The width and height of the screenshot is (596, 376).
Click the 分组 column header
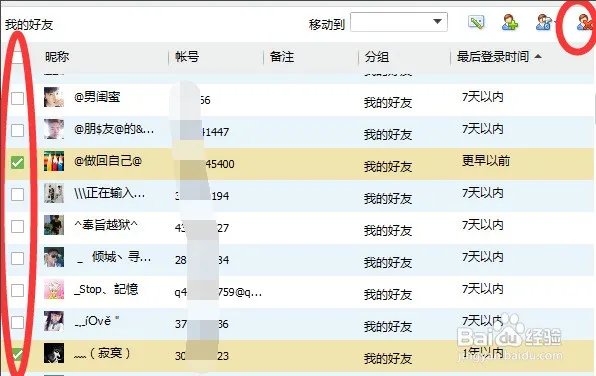(x=377, y=57)
